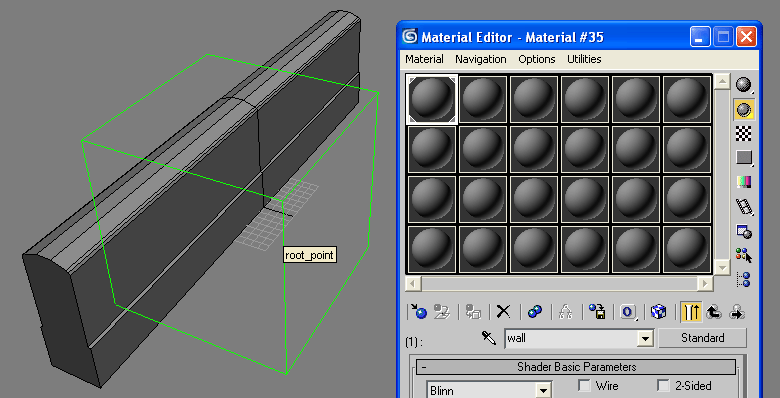Select the first material sample sphere

(x=432, y=99)
